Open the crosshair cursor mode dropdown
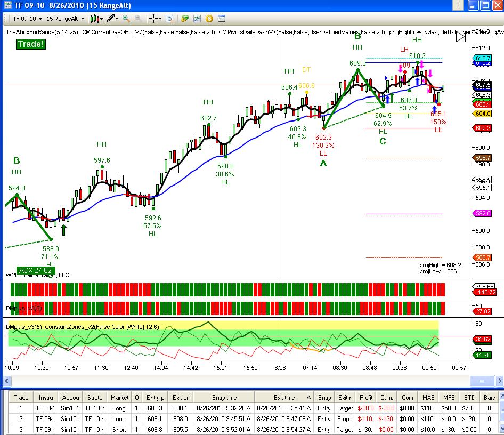 click(155, 19)
